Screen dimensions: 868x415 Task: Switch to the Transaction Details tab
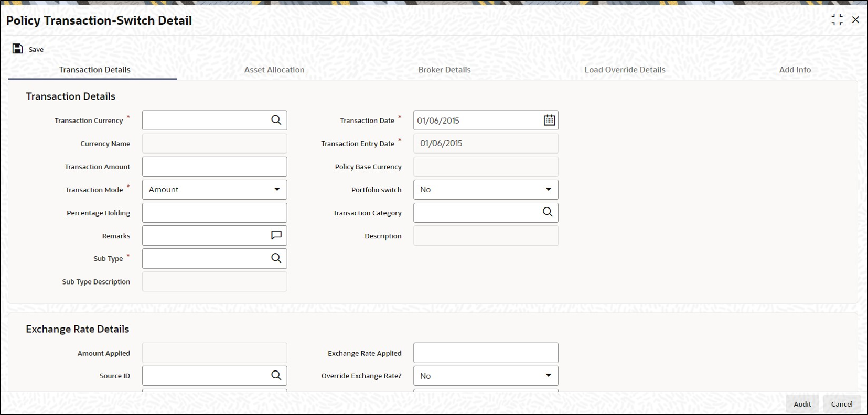[94, 70]
